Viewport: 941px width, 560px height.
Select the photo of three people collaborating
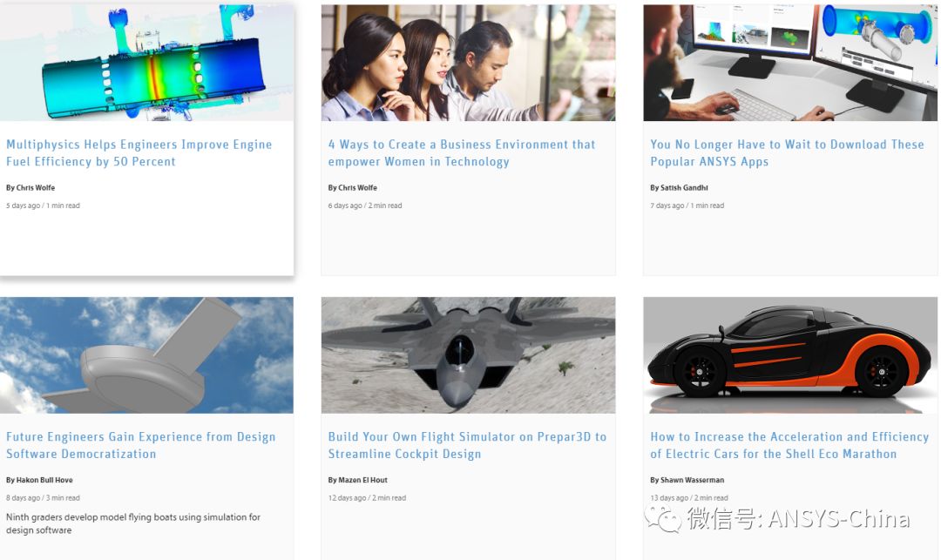(468, 63)
